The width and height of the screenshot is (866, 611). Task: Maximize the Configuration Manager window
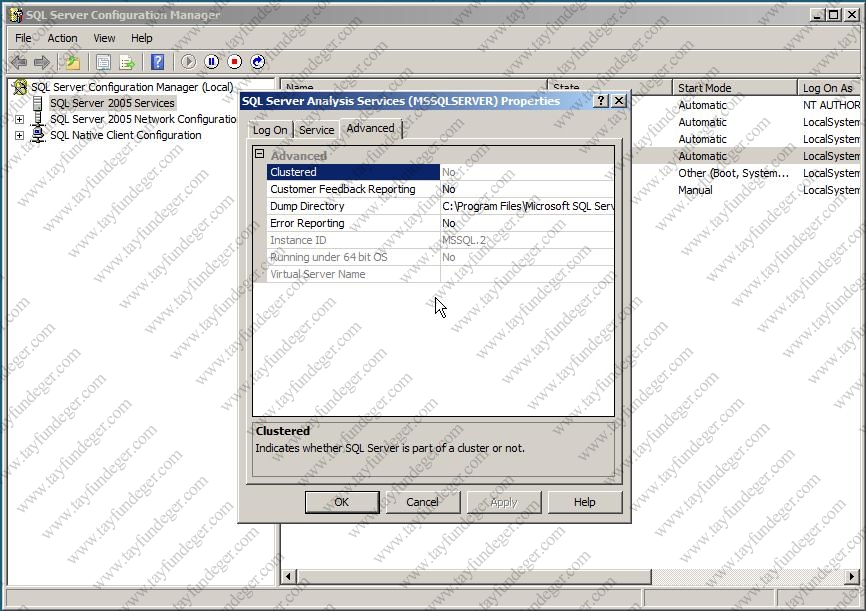pos(833,15)
